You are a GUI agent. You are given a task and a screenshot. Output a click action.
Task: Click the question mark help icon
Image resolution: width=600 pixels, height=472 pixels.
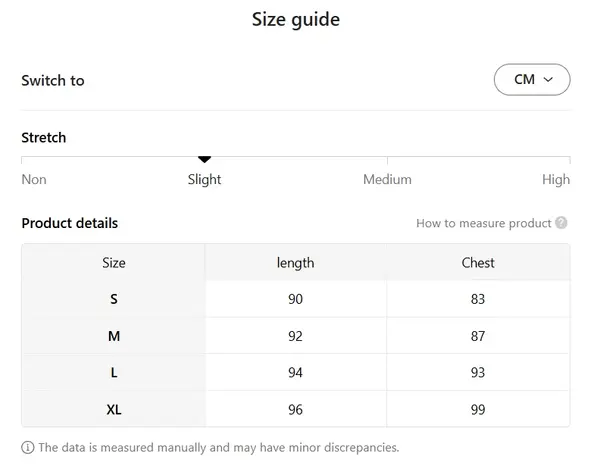562,223
